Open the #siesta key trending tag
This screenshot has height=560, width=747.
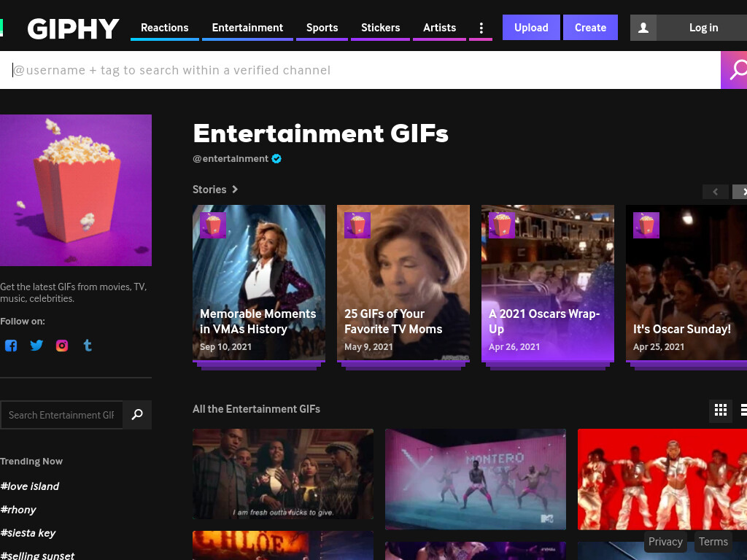tap(28, 533)
